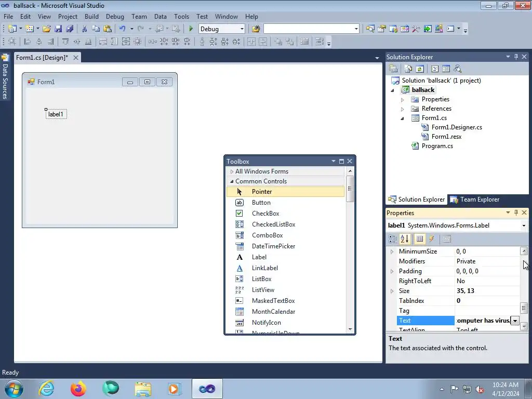Start debugging with the green play icon
Image resolution: width=532 pixels, height=399 pixels.
click(x=191, y=29)
